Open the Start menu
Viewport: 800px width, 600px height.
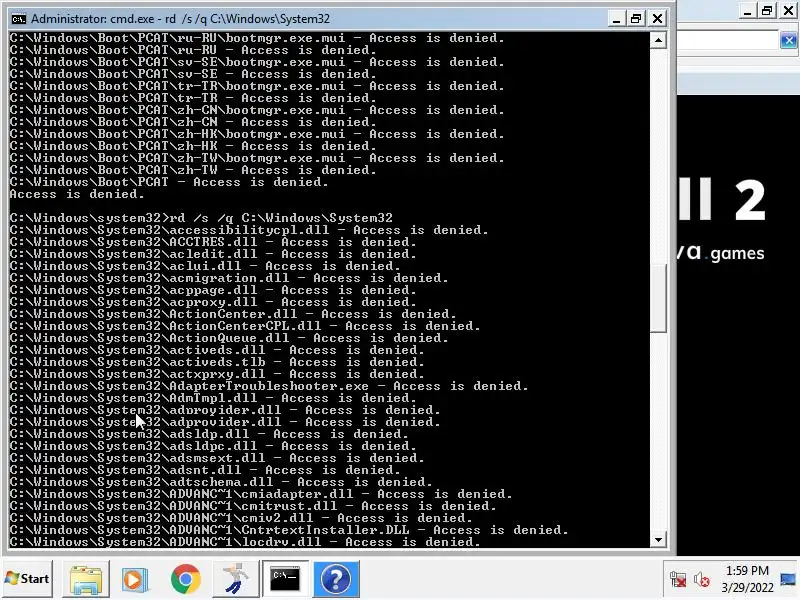tap(27, 579)
